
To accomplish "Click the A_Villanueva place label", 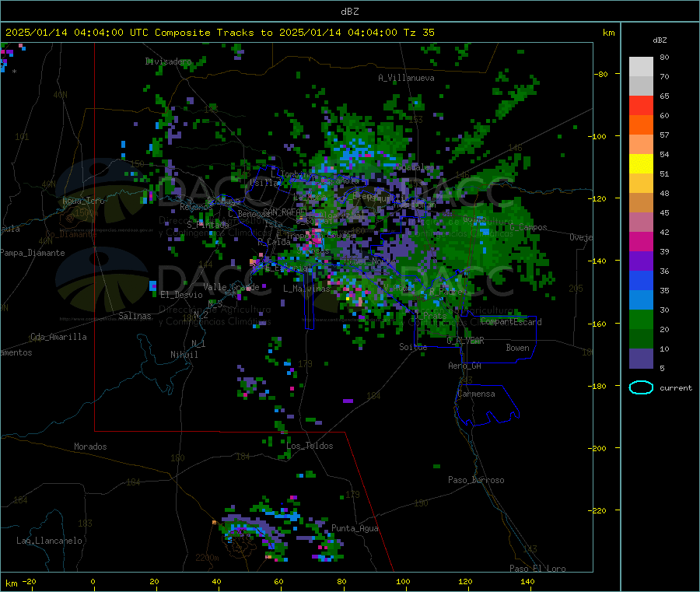I will tap(406, 78).
